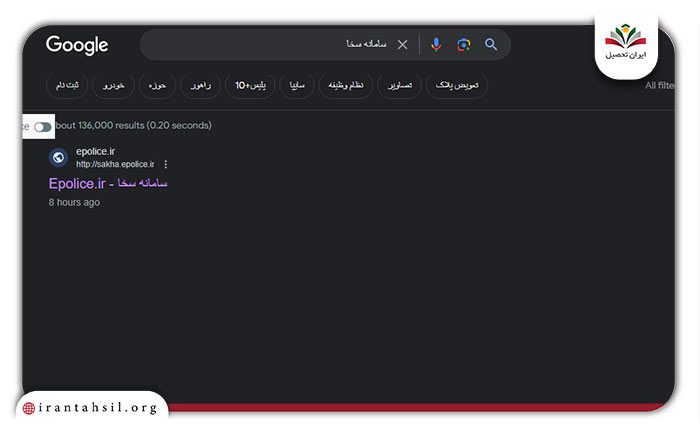Viewport: 700px width, 430px height.
Task: Select the حوزه filter chip
Action: click(157, 85)
